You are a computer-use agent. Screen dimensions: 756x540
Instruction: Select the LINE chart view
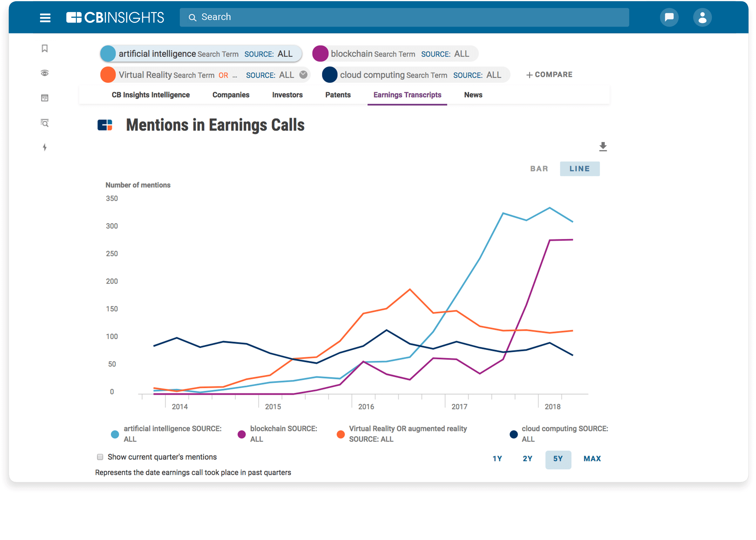click(x=579, y=169)
